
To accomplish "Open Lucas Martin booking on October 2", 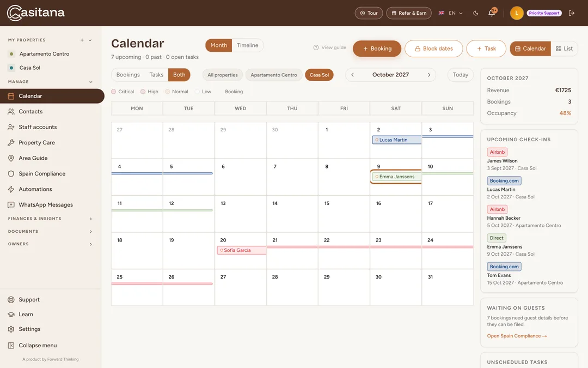I will click(396, 140).
